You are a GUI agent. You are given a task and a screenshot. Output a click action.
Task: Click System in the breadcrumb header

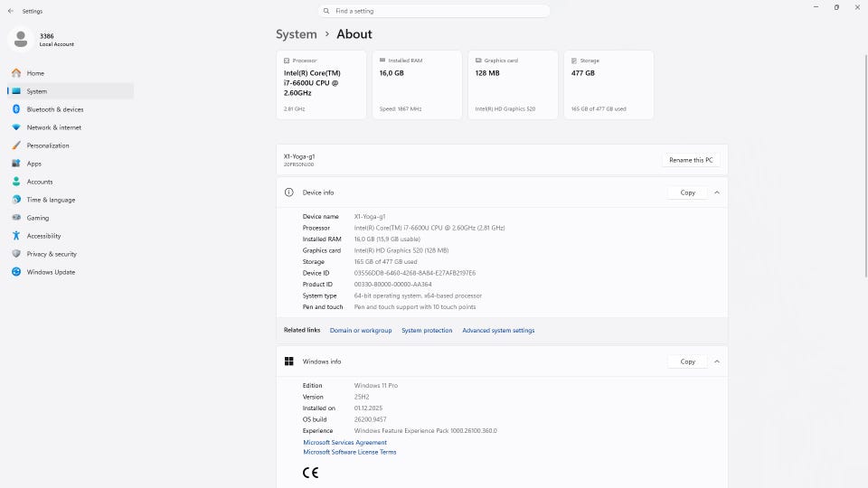coord(297,34)
